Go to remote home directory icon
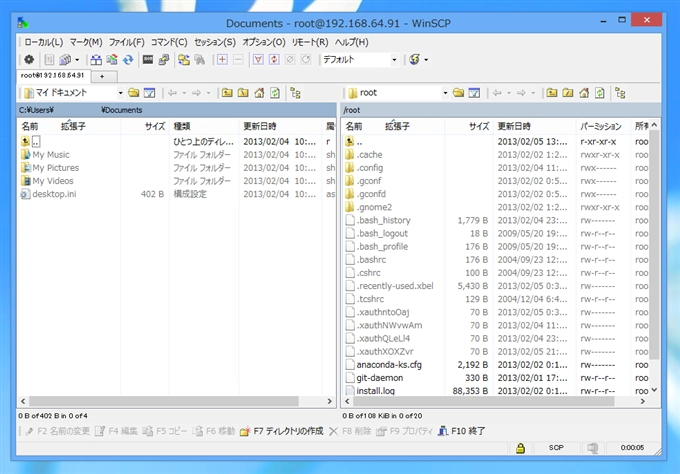The height and width of the screenshot is (474, 680). point(584,92)
